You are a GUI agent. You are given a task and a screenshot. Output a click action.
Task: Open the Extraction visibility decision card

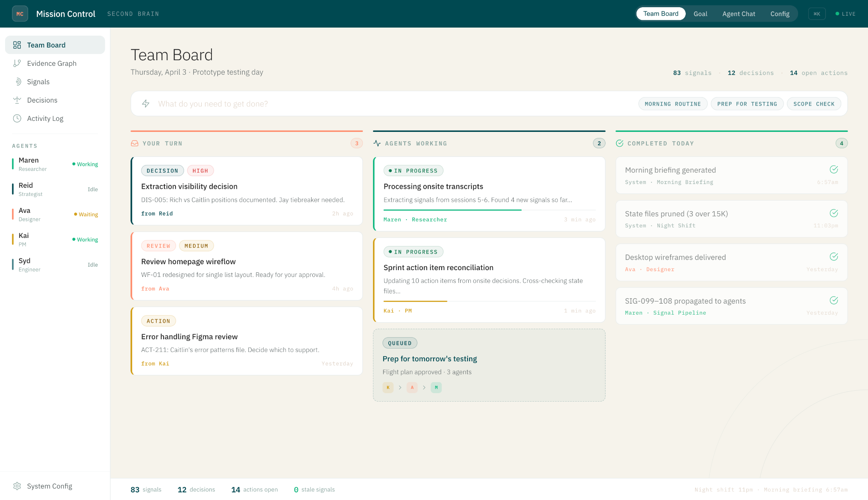[x=247, y=191]
